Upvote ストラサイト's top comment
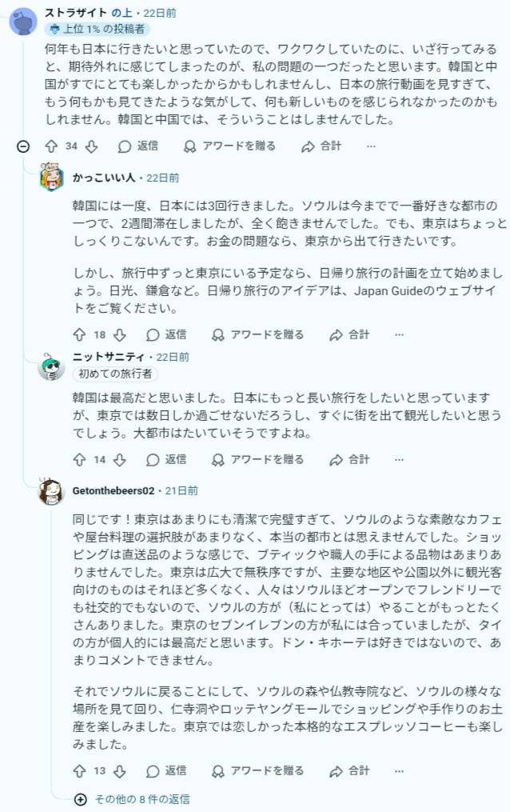The height and width of the screenshot is (812, 510). [x=51, y=146]
